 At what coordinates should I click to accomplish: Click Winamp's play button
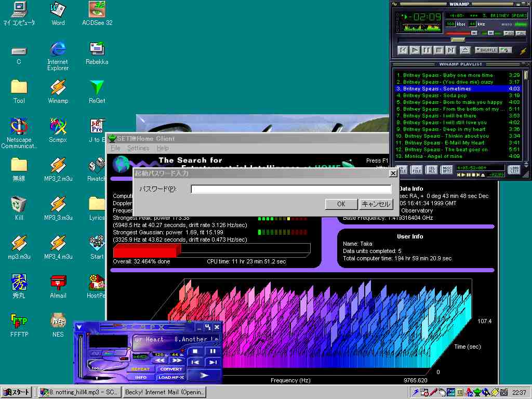(415, 50)
